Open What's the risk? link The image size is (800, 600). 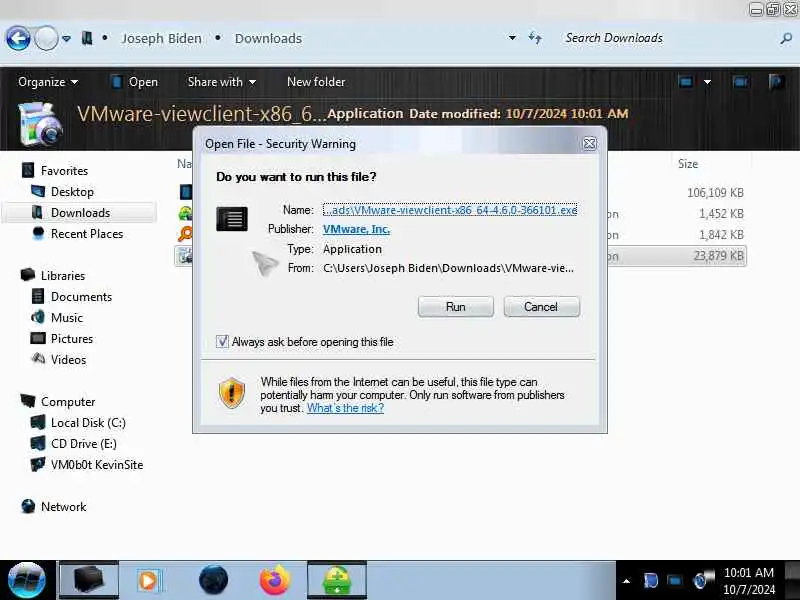[345, 408]
